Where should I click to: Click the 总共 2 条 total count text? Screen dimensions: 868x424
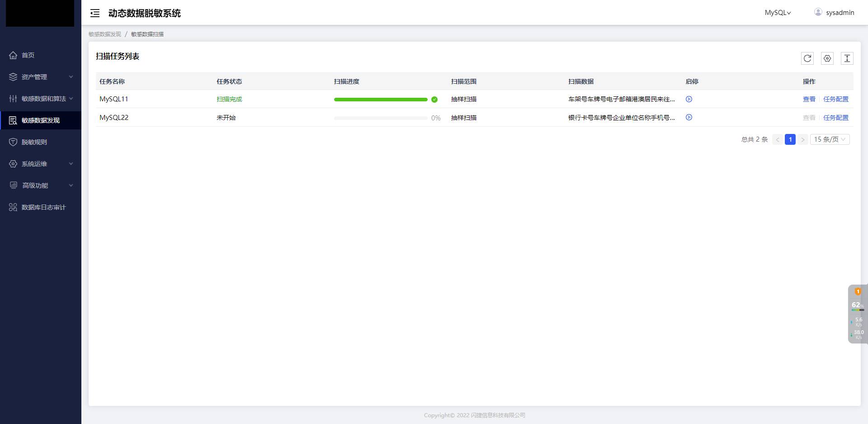tap(755, 139)
